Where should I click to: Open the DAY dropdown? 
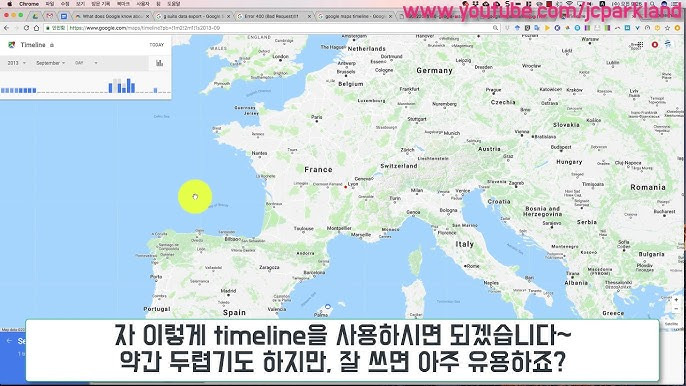86,63
